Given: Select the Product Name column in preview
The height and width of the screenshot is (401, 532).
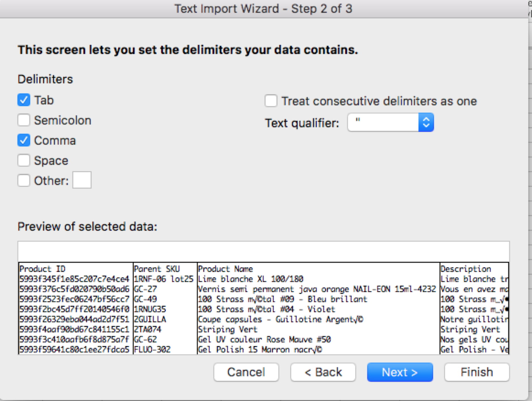Looking at the screenshot, I should pos(225,269).
